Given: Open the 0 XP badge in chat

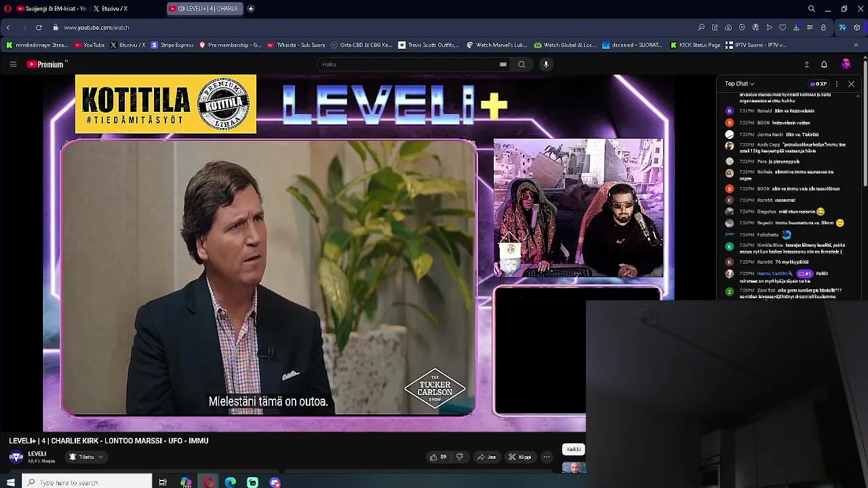Looking at the screenshot, I should click(x=818, y=84).
